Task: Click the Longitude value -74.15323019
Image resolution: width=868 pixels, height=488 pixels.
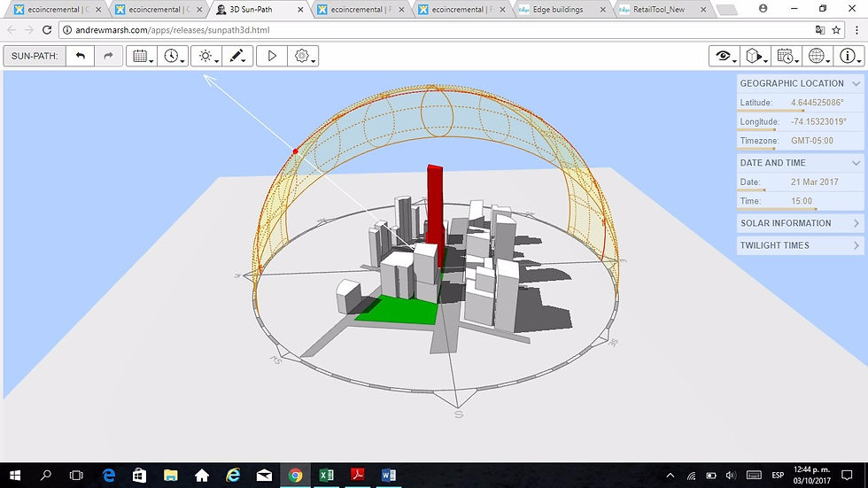Action: (818, 121)
